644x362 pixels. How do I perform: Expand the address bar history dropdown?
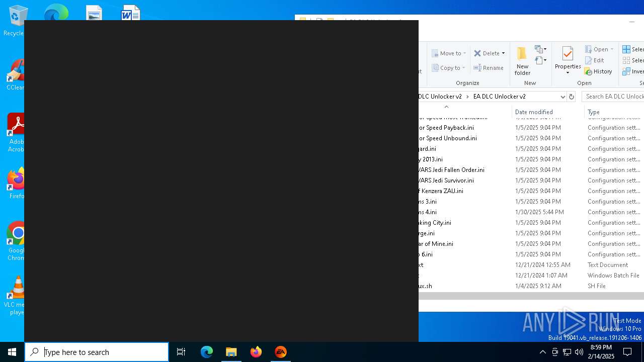pyautogui.click(x=562, y=97)
